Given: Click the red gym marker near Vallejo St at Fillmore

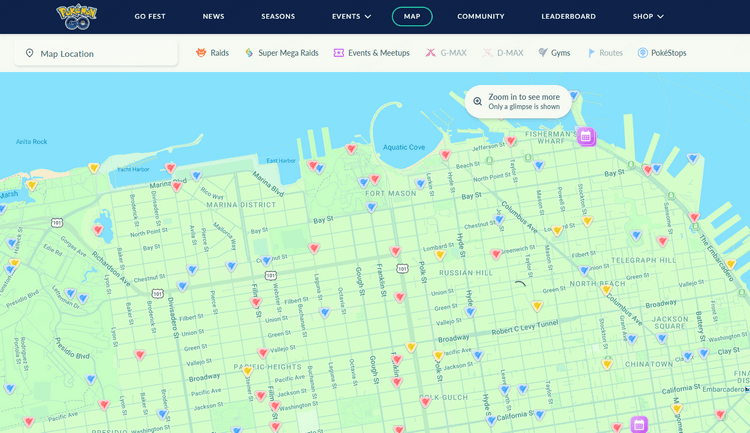Looking at the screenshot, I should coord(263,354).
